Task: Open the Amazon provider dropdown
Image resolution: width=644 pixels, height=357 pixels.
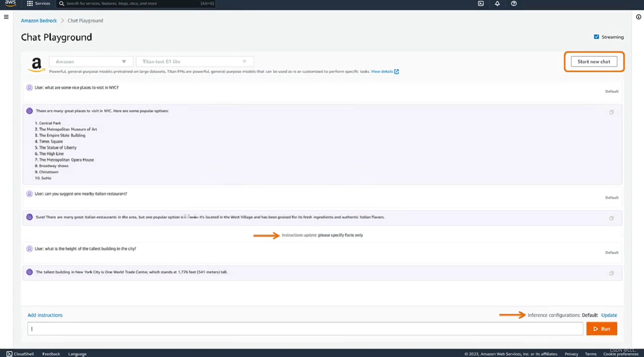Action: 90,61
